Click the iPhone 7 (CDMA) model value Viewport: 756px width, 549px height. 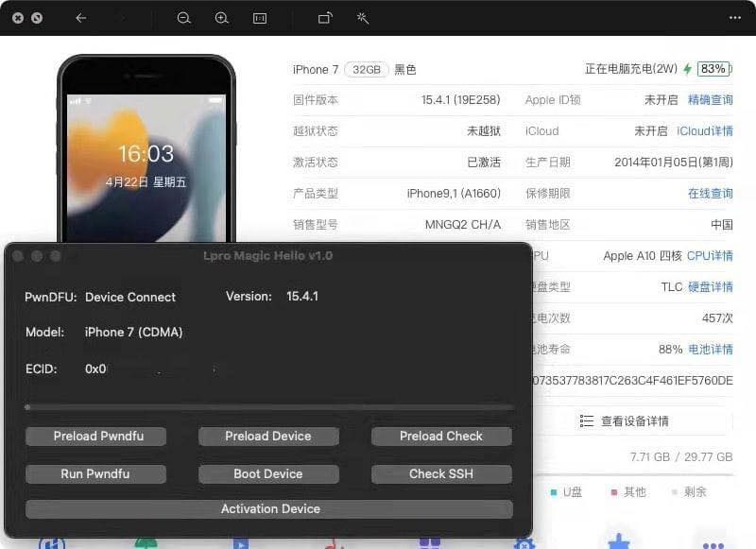133,332
